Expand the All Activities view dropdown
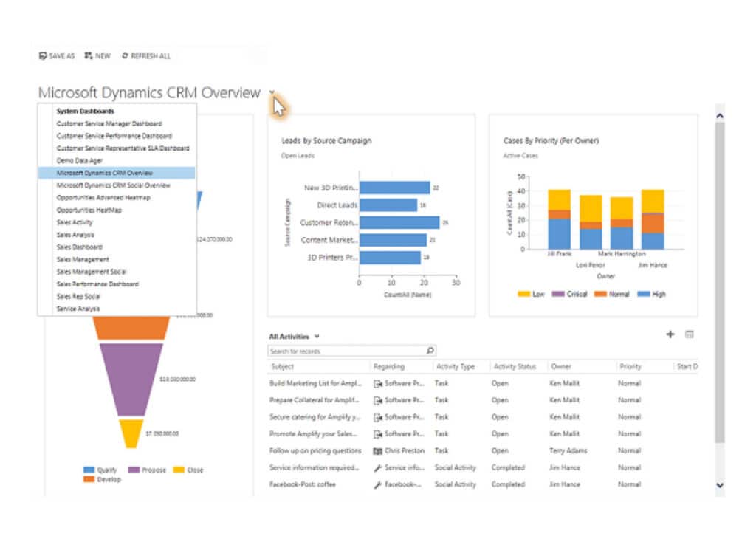The width and height of the screenshot is (756, 539). [317, 337]
